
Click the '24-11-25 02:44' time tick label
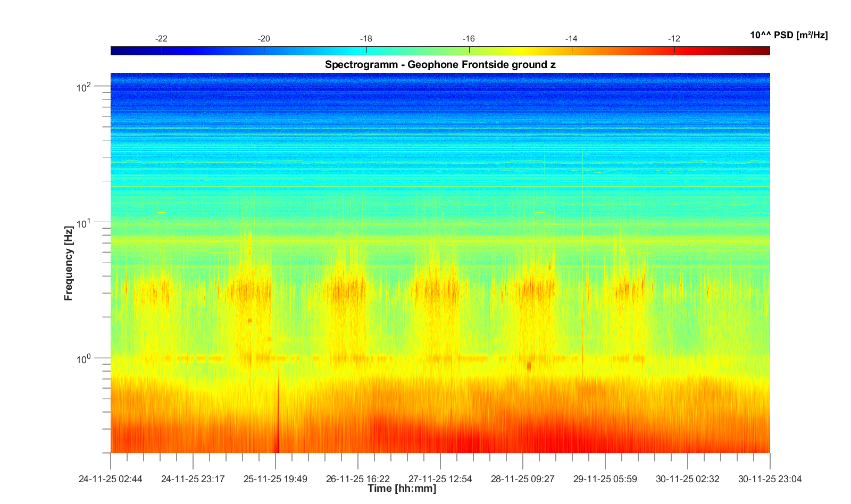[x=111, y=479]
